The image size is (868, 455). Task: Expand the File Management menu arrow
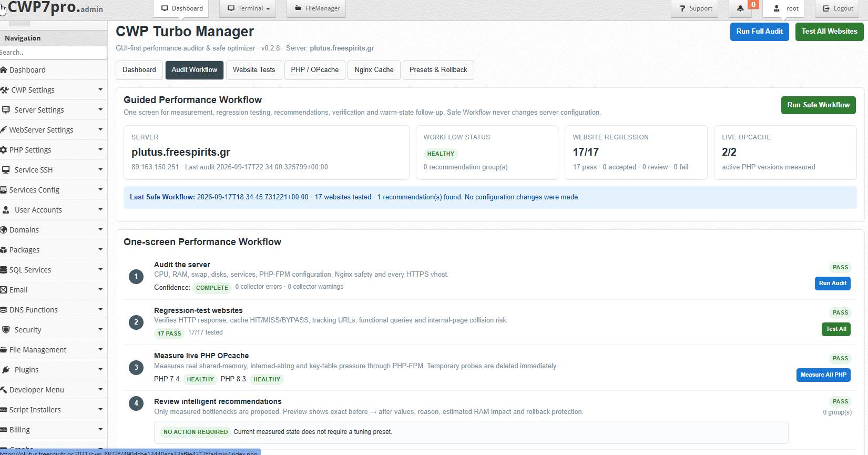coord(100,349)
